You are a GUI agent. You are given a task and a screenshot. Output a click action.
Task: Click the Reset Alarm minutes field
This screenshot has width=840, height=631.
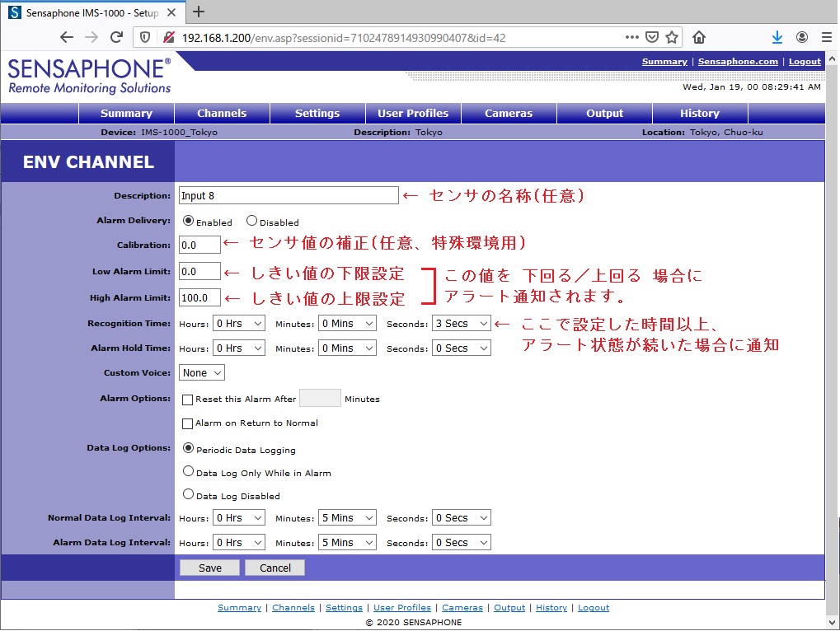click(x=320, y=398)
